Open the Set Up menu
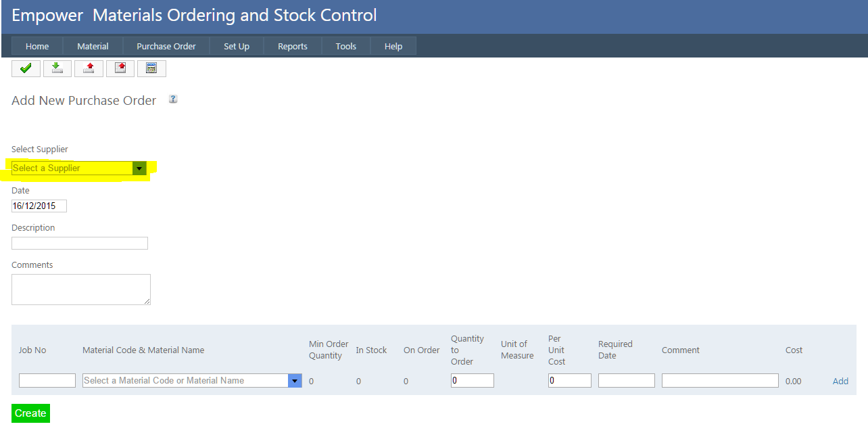868x437 pixels. 237,46
